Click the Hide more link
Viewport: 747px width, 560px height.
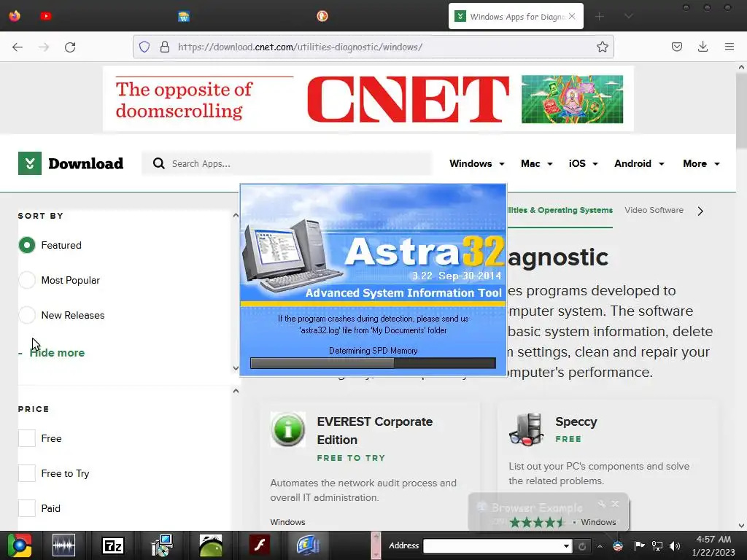[x=57, y=353]
